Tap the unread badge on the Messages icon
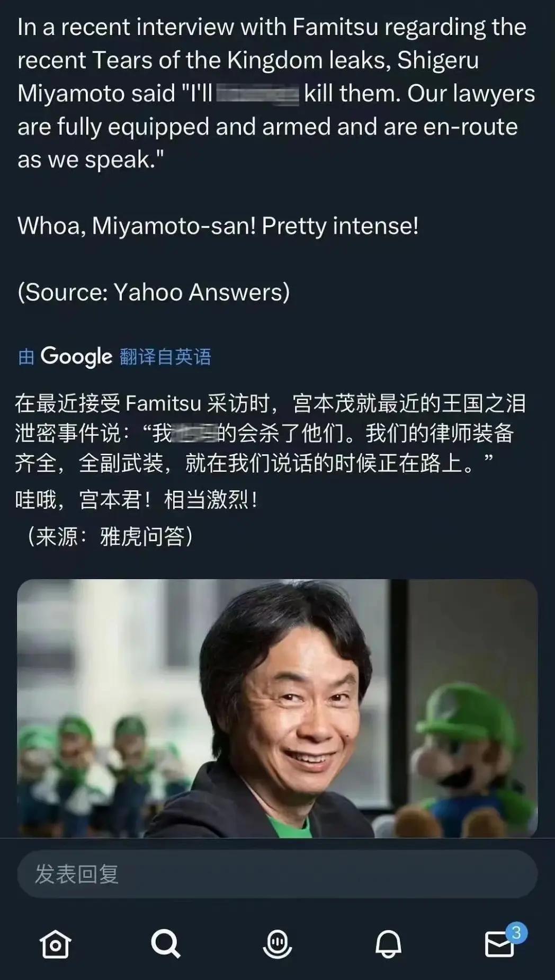 pyautogui.click(x=516, y=933)
